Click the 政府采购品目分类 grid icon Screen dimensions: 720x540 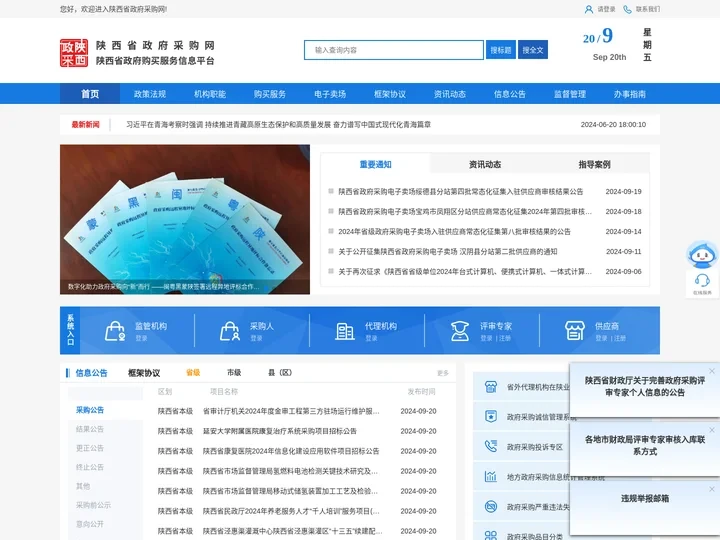[x=491, y=535]
